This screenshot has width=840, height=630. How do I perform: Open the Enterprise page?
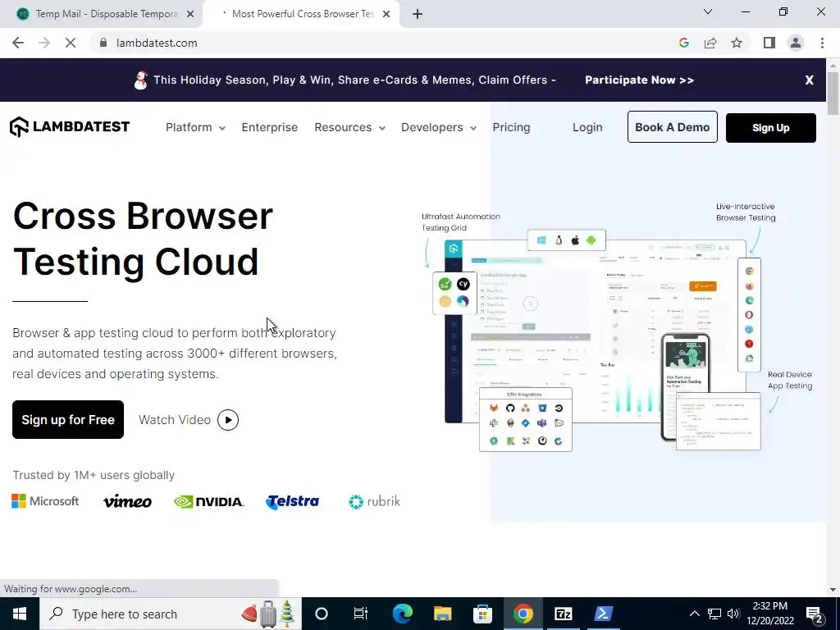pos(269,127)
